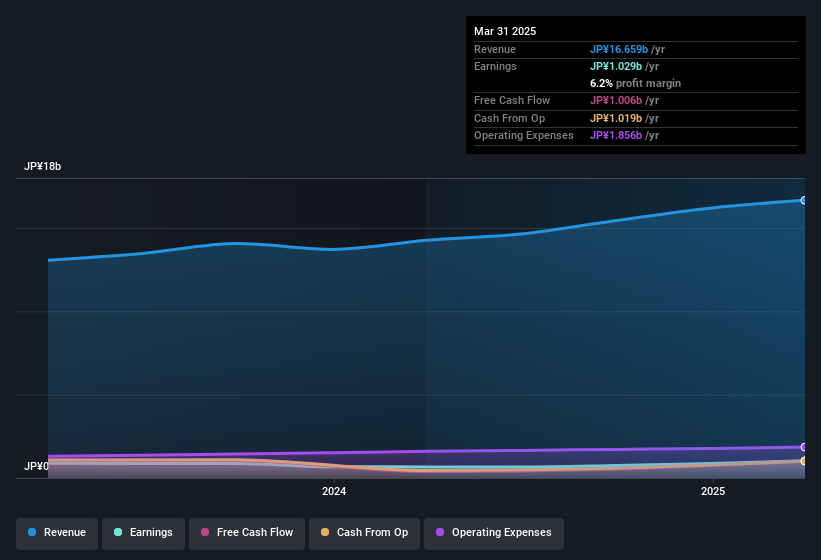821x560 pixels.
Task: Click the 2025 x-axis label
Action: coord(713,491)
